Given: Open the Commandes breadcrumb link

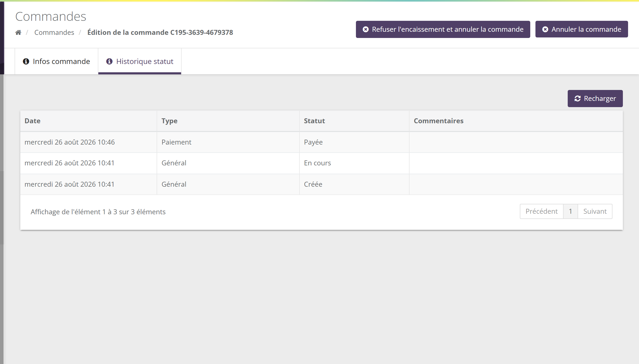Looking at the screenshot, I should pos(54,32).
